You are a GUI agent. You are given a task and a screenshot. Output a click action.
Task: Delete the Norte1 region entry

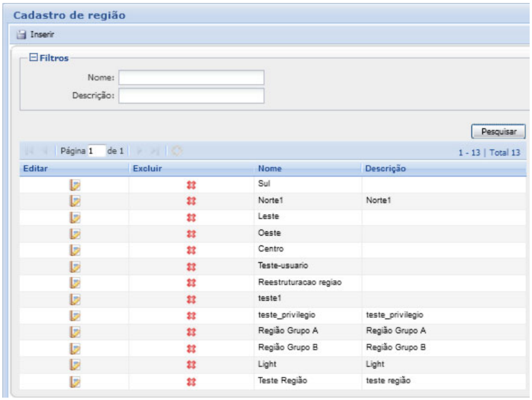click(x=192, y=201)
